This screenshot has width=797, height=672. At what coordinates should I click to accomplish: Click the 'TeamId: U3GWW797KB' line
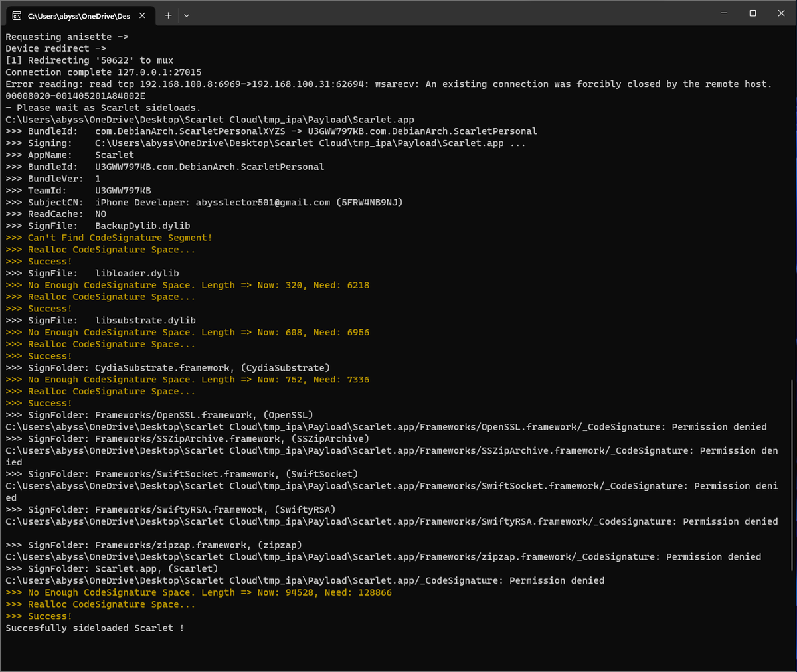pos(78,191)
